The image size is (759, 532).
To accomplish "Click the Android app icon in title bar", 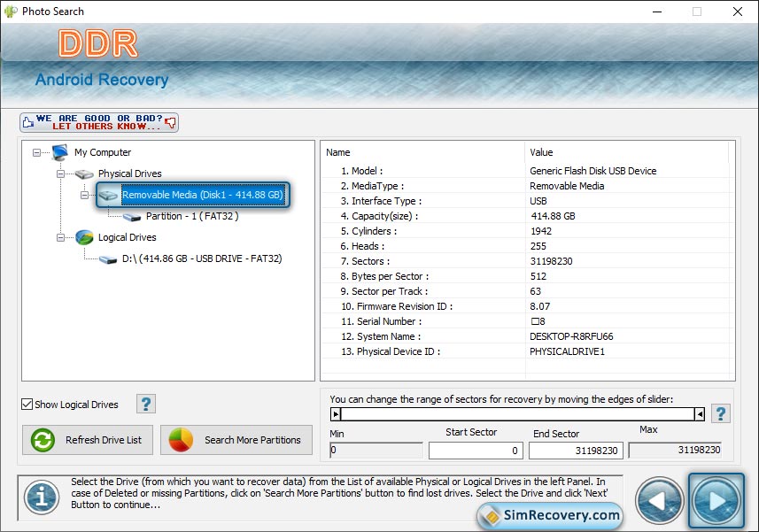I will pyautogui.click(x=11, y=12).
